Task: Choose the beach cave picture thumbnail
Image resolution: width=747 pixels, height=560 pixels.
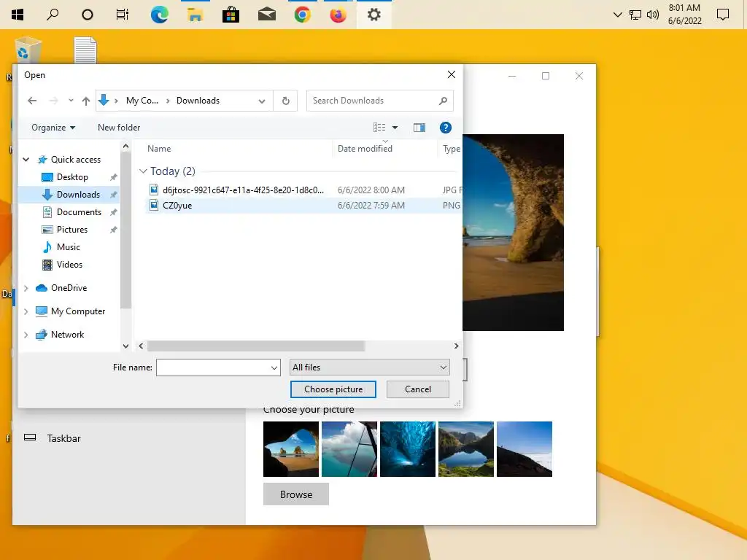Action: point(291,449)
